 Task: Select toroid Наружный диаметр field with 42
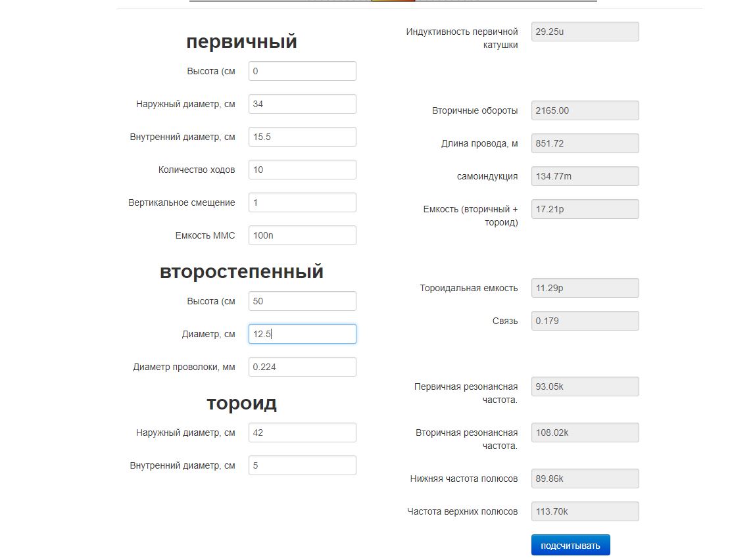(303, 432)
